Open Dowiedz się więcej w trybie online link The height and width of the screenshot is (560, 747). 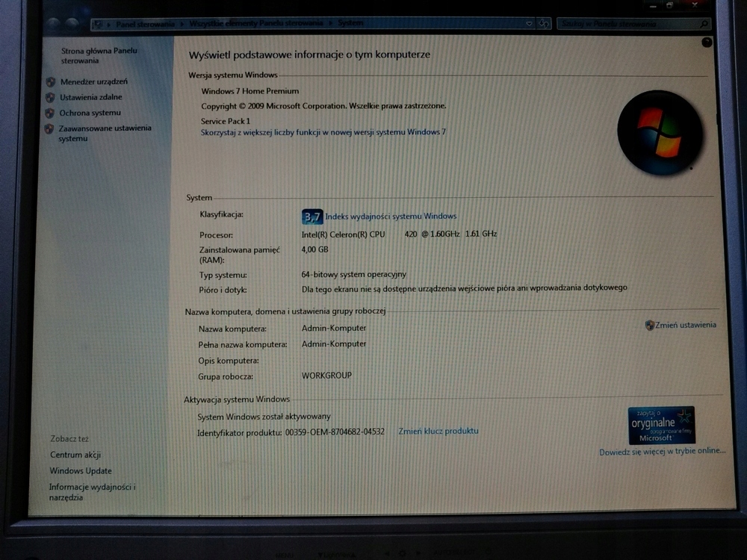pyautogui.click(x=662, y=452)
